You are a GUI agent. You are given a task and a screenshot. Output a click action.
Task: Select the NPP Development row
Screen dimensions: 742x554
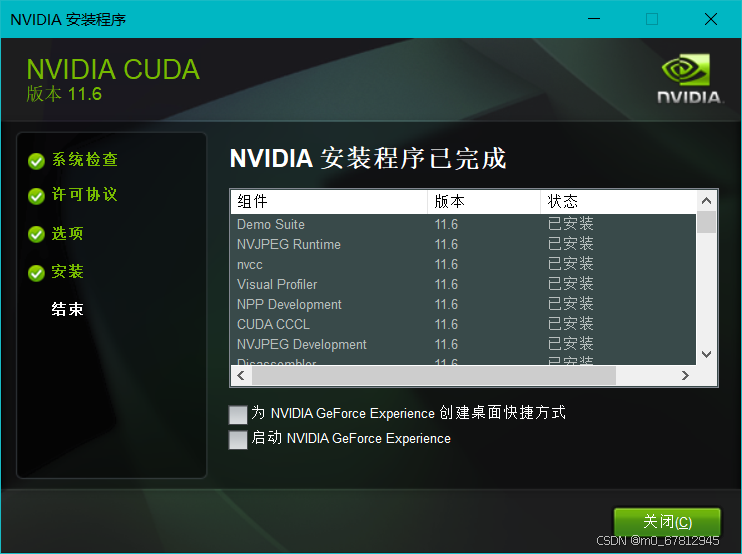pos(464,304)
